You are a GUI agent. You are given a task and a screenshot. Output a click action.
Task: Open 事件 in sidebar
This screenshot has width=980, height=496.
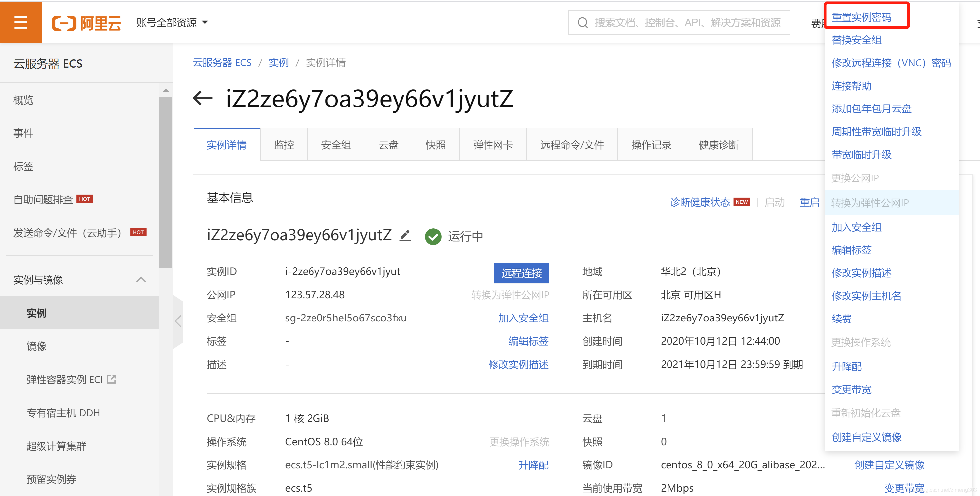pos(23,133)
